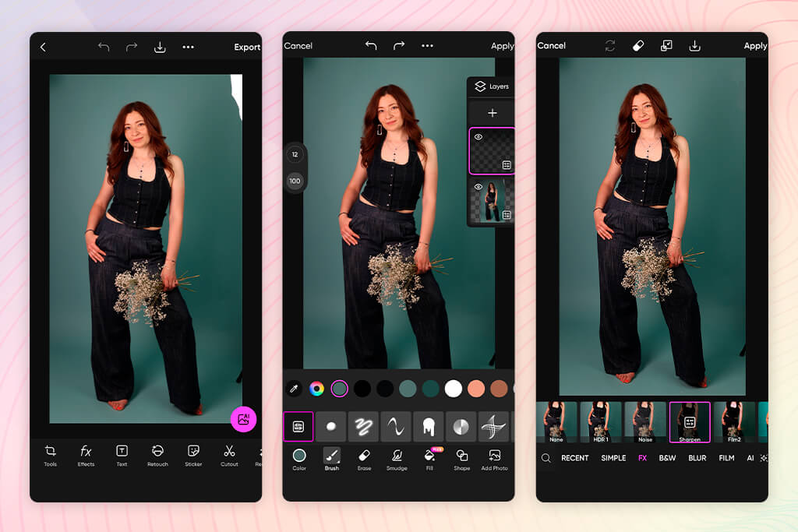Download image in right phone top bar

pyautogui.click(x=694, y=46)
